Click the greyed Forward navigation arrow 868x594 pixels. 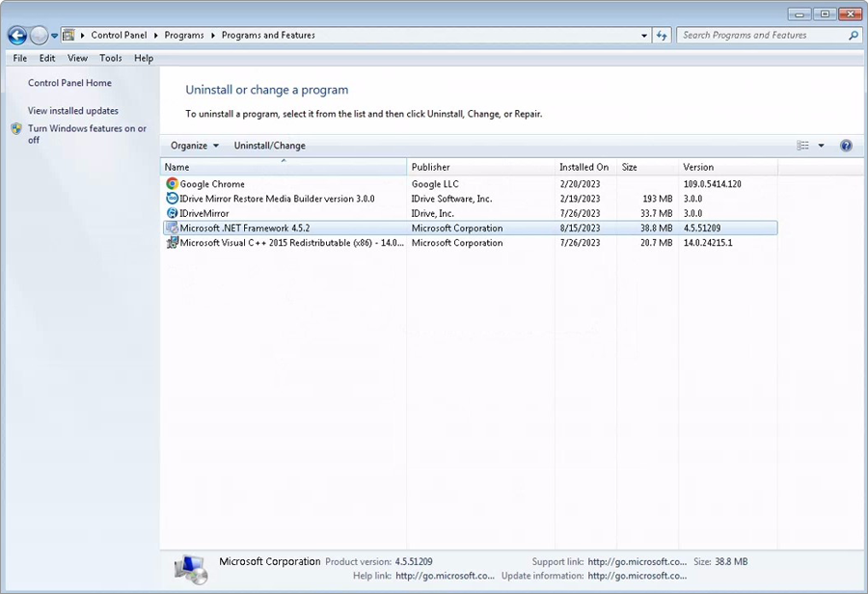tap(39, 36)
